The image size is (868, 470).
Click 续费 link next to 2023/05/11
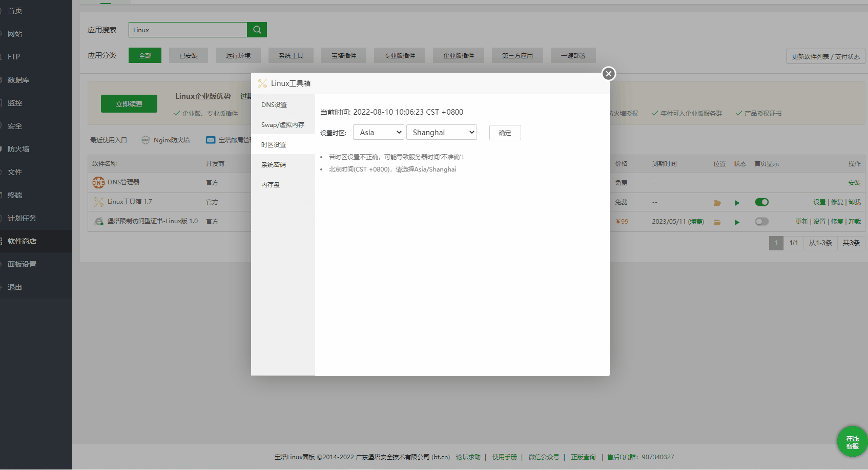point(696,222)
